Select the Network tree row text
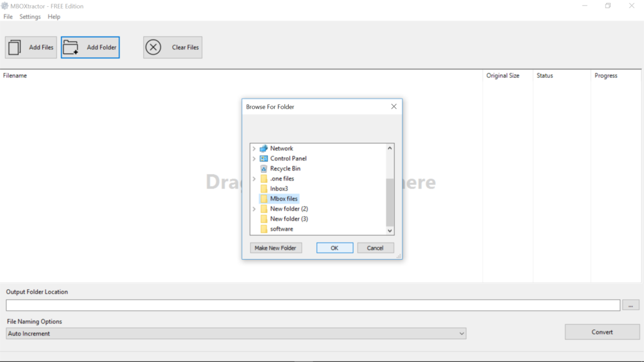Viewport: 644px width, 362px height. pos(281,148)
